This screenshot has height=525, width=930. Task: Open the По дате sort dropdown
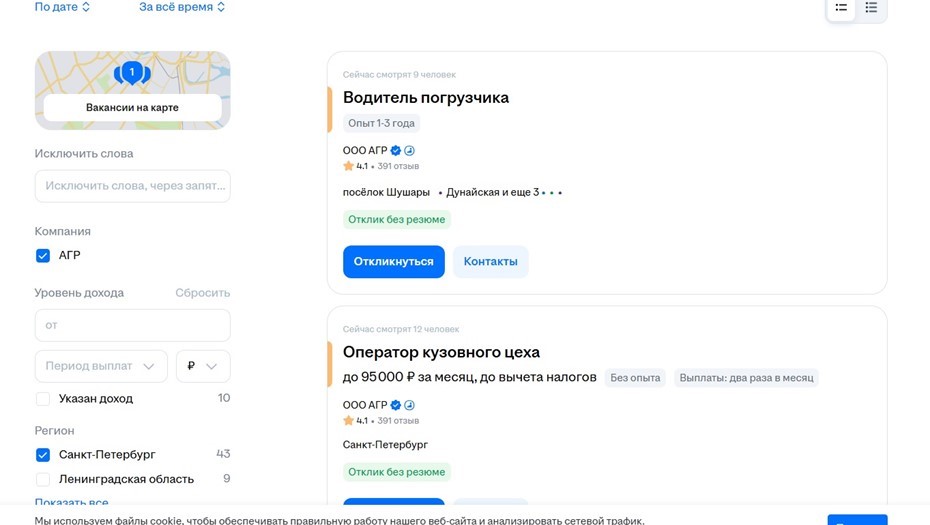[x=62, y=7]
